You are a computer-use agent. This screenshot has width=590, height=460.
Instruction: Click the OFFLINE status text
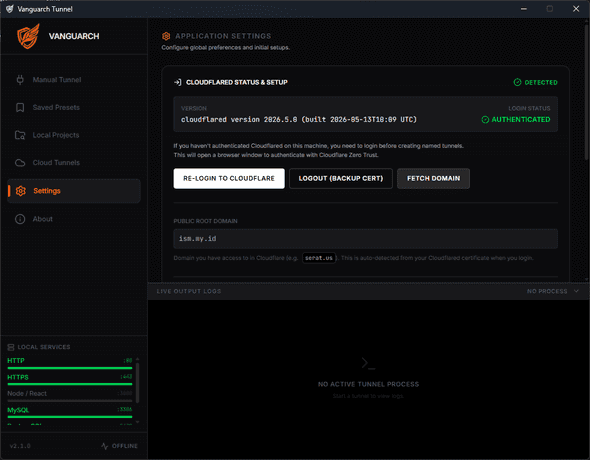tap(125, 446)
